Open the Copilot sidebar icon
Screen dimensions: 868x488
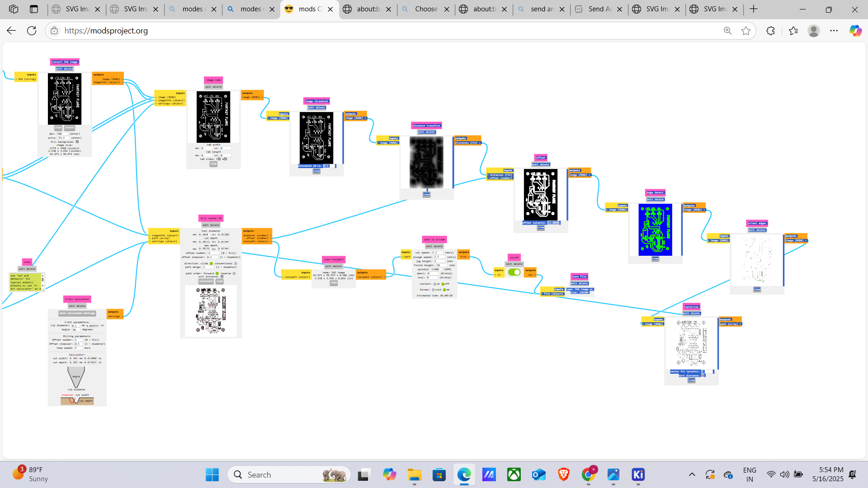point(855,31)
